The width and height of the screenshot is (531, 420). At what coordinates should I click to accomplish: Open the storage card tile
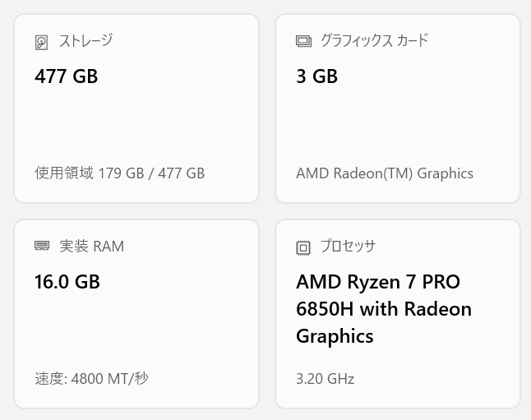(x=136, y=123)
